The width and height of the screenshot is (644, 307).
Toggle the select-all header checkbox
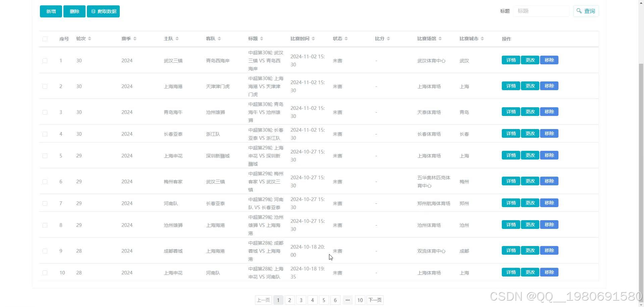click(45, 39)
